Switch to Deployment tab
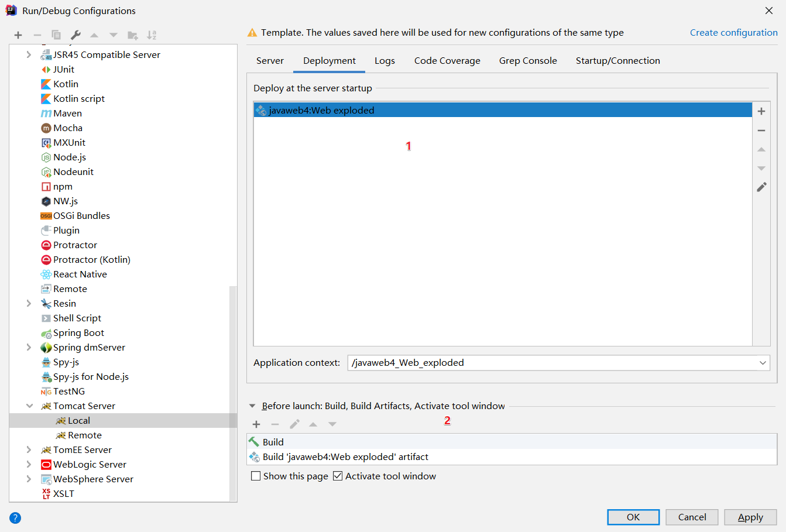 (x=329, y=60)
